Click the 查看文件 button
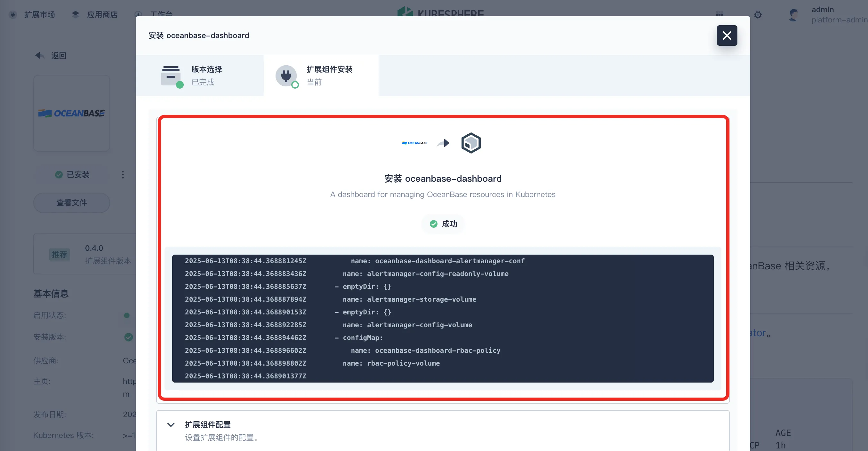 71,203
